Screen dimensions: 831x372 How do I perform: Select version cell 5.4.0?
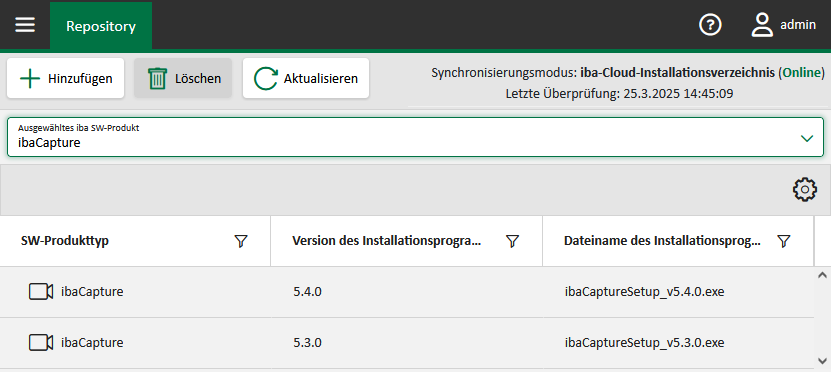pos(307,291)
